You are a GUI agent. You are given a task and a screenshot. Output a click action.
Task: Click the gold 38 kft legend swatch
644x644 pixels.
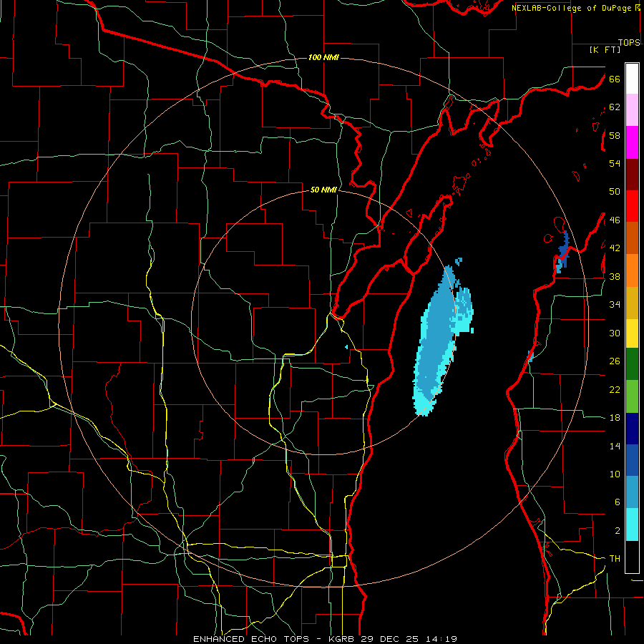632,303
